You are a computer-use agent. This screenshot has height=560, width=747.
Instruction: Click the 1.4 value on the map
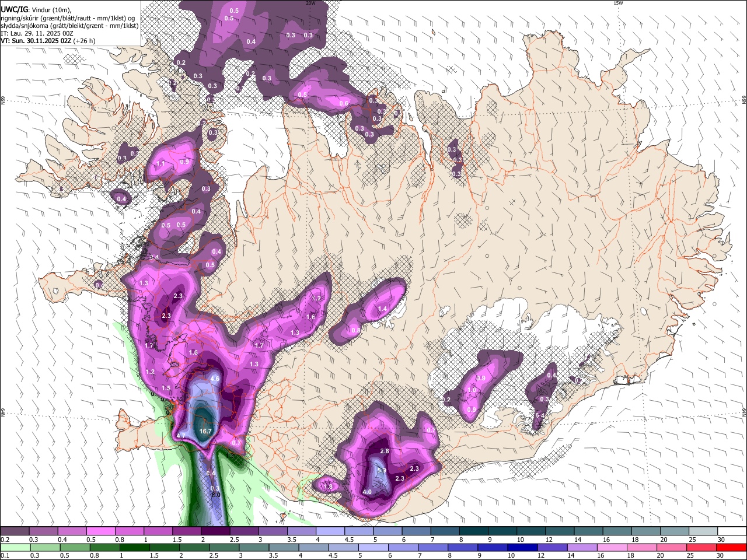[x=383, y=309]
